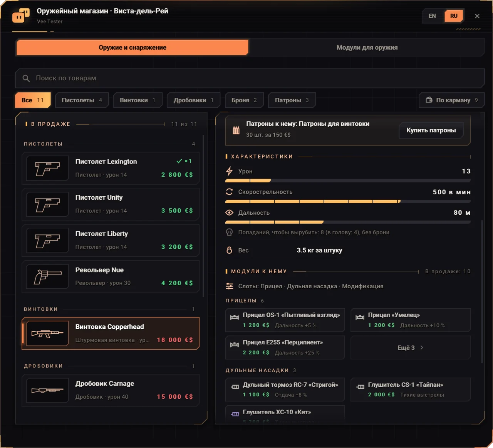
Task: Click the damage lightning bolt icon
Action: (x=229, y=171)
